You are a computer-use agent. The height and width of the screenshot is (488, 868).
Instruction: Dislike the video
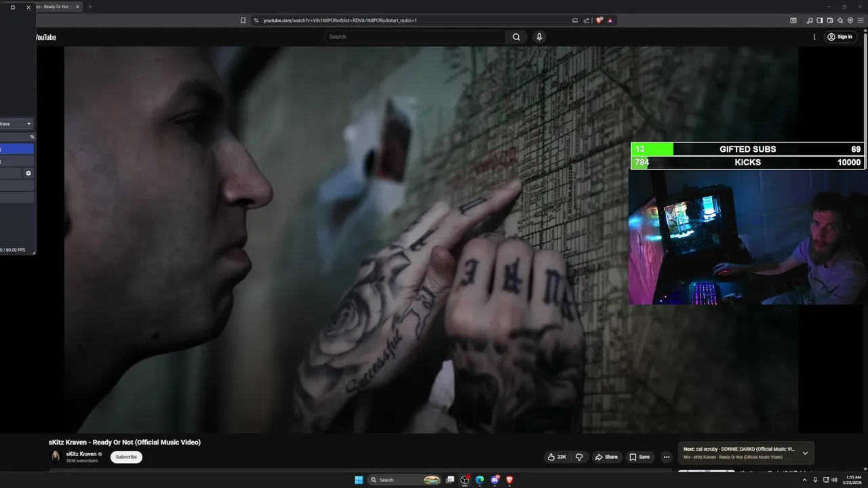(x=579, y=457)
